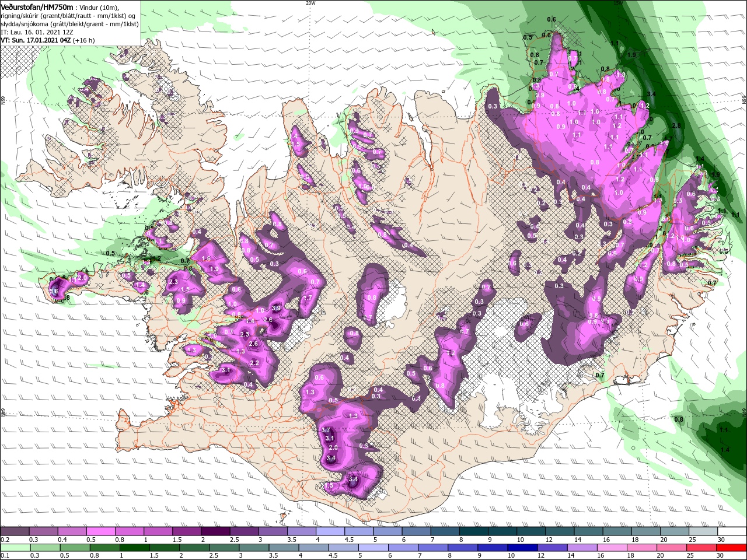Image resolution: width=747 pixels, height=560 pixels.
Task: Click the '20W' longitude label
Action: click(310, 3)
